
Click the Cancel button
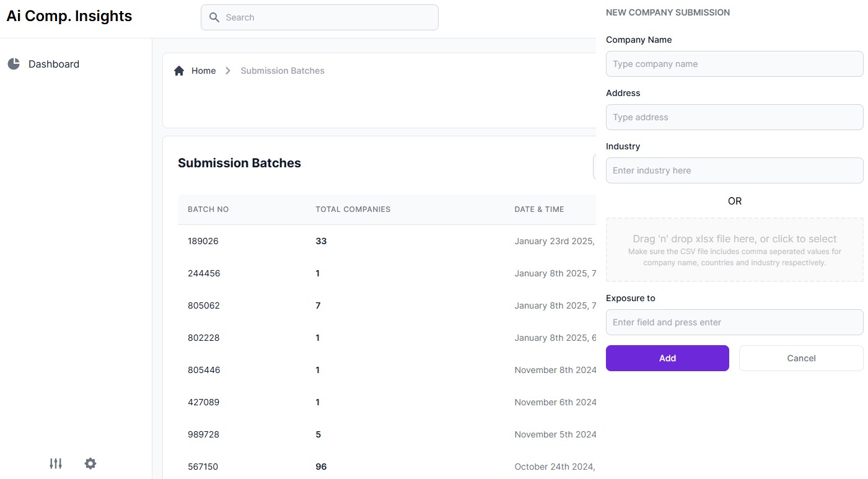[801, 358]
